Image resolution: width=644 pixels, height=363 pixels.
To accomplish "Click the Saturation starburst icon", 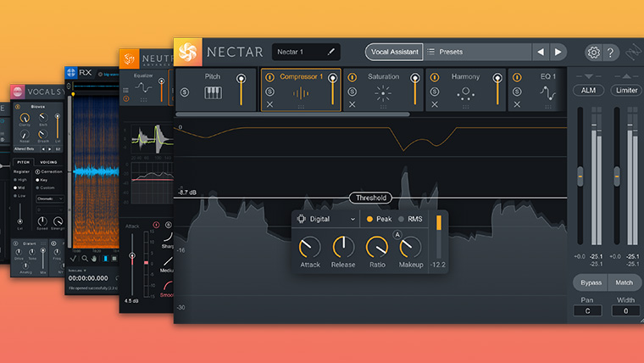I will point(383,93).
